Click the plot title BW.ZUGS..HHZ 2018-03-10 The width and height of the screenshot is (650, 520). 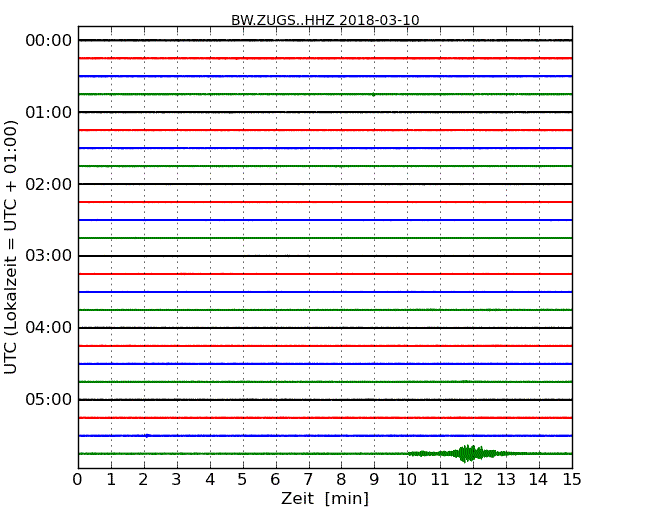pyautogui.click(x=325, y=20)
